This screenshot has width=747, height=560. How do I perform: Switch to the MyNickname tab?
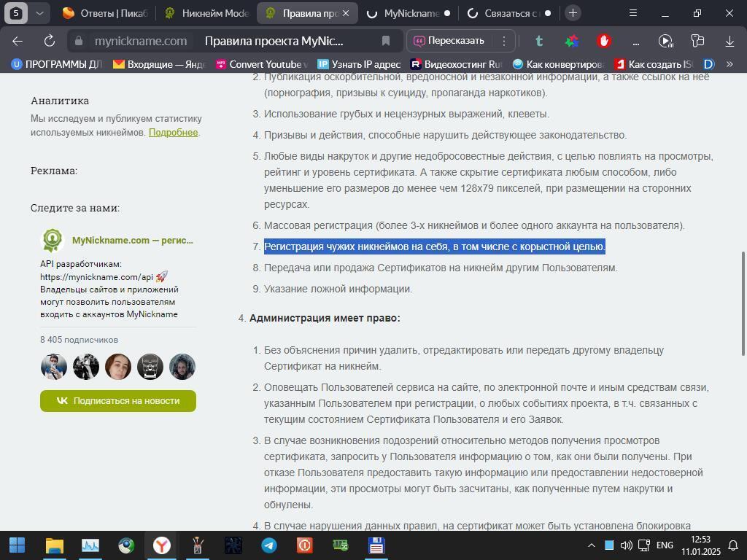click(x=407, y=13)
